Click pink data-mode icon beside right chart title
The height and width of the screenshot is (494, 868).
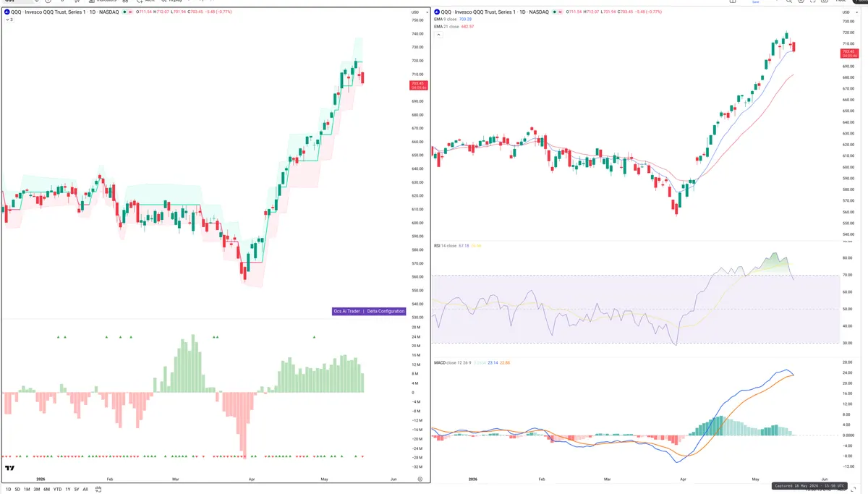(560, 12)
